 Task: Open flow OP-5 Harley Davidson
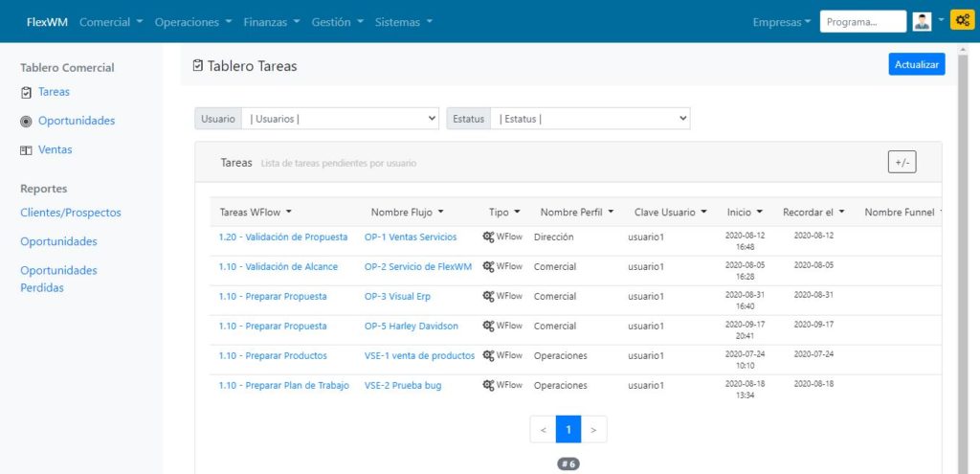click(x=412, y=326)
